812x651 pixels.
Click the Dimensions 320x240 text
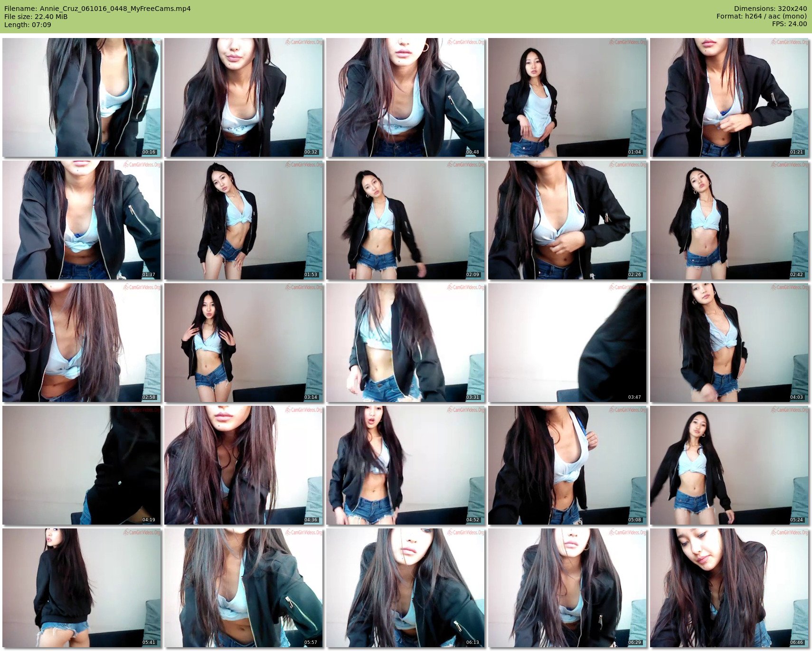[x=770, y=9]
